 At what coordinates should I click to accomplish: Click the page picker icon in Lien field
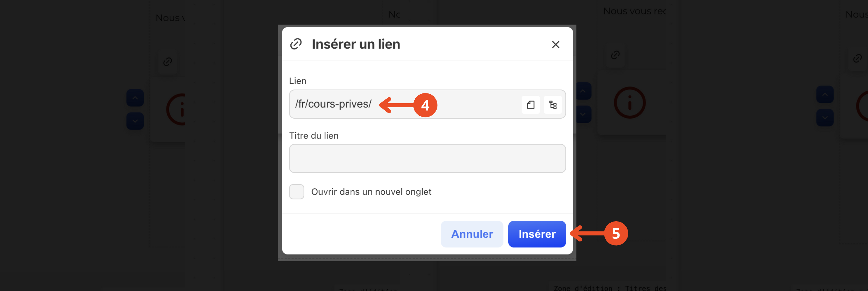click(531, 105)
